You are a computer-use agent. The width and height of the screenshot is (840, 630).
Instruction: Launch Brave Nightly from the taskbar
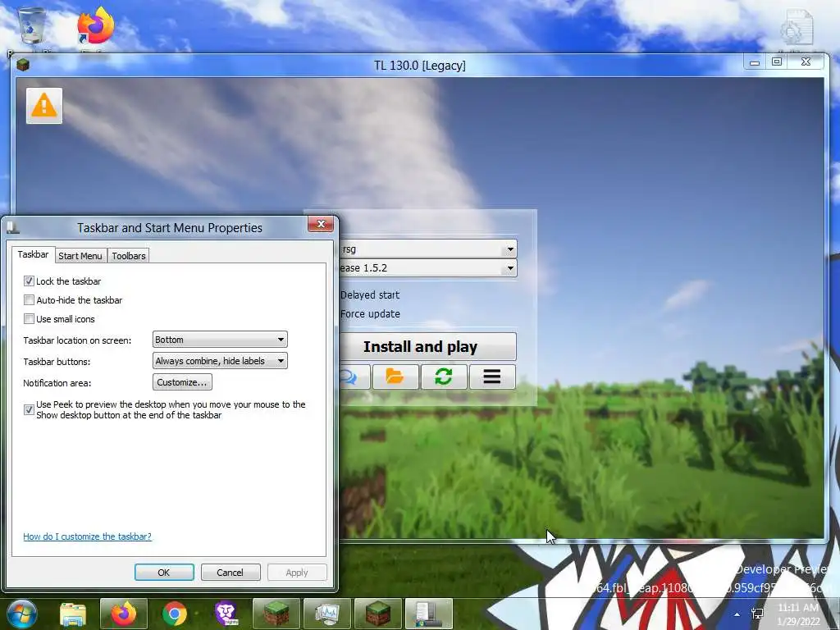pyautogui.click(x=226, y=614)
